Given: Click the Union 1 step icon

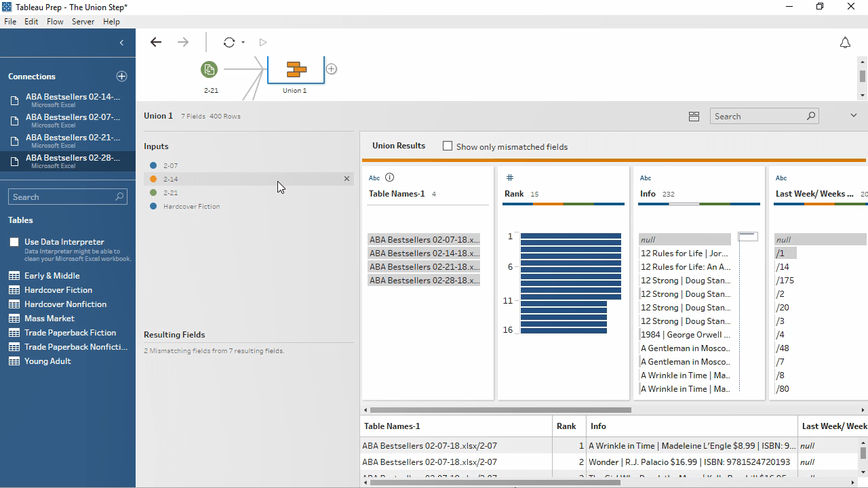Looking at the screenshot, I should 296,69.
